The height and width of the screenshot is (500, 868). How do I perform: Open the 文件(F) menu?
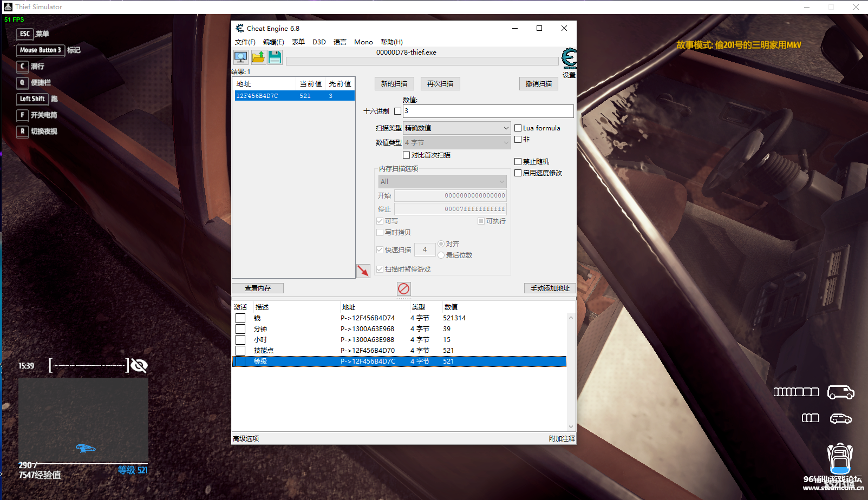click(x=245, y=42)
